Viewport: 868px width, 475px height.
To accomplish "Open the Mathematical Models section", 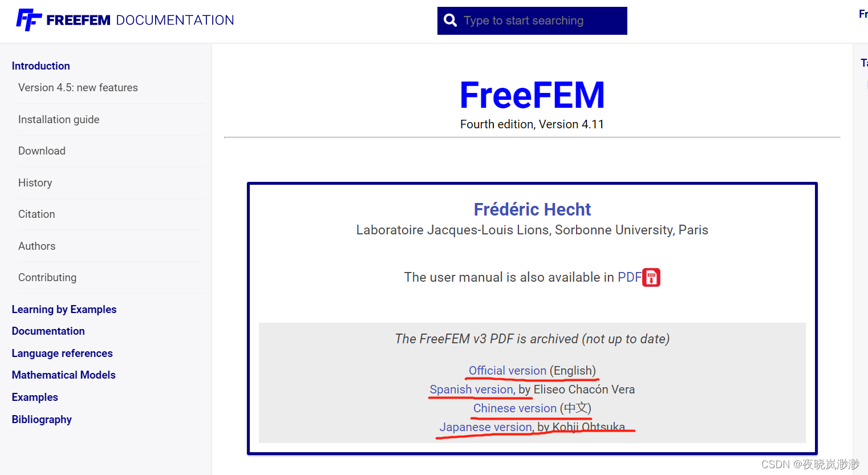I will point(63,375).
